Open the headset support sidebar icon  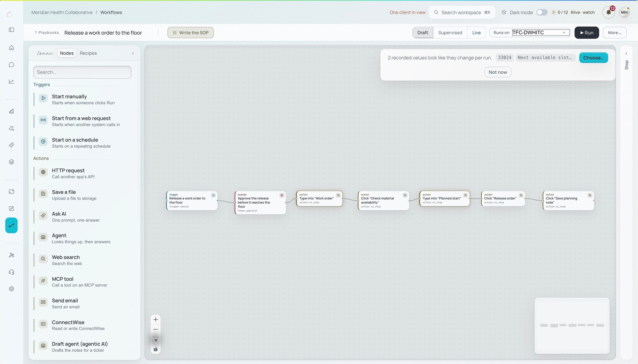pyautogui.click(x=11, y=272)
